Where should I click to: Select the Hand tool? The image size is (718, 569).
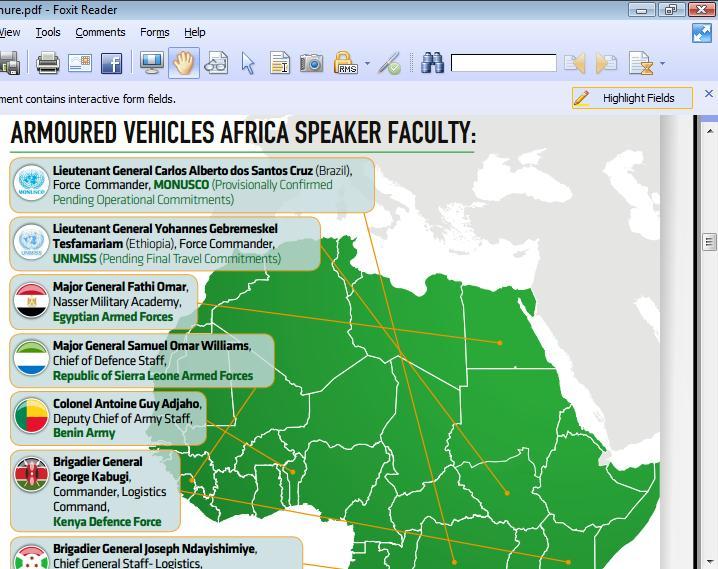pos(184,63)
